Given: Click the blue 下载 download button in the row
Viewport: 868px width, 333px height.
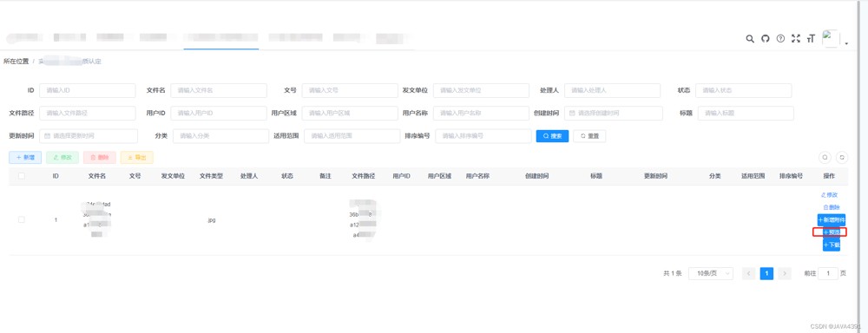Looking at the screenshot, I should pyautogui.click(x=832, y=245).
